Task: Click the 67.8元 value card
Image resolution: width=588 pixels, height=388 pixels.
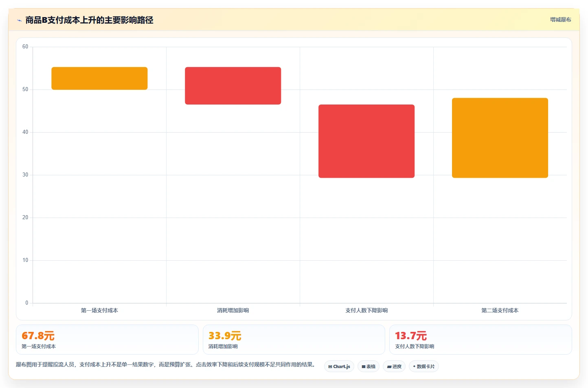Action: coord(107,340)
